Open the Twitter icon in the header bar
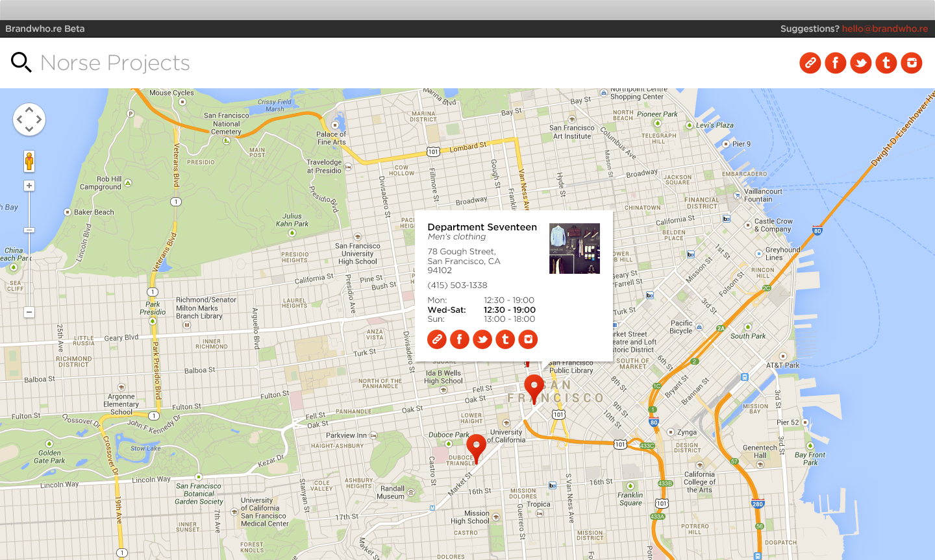The width and height of the screenshot is (935, 560). pos(861,63)
